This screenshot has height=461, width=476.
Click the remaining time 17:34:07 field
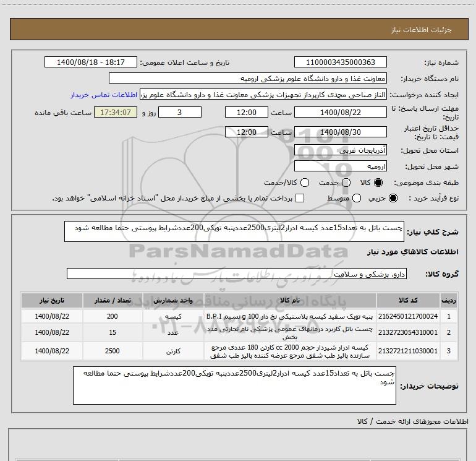tap(116, 113)
